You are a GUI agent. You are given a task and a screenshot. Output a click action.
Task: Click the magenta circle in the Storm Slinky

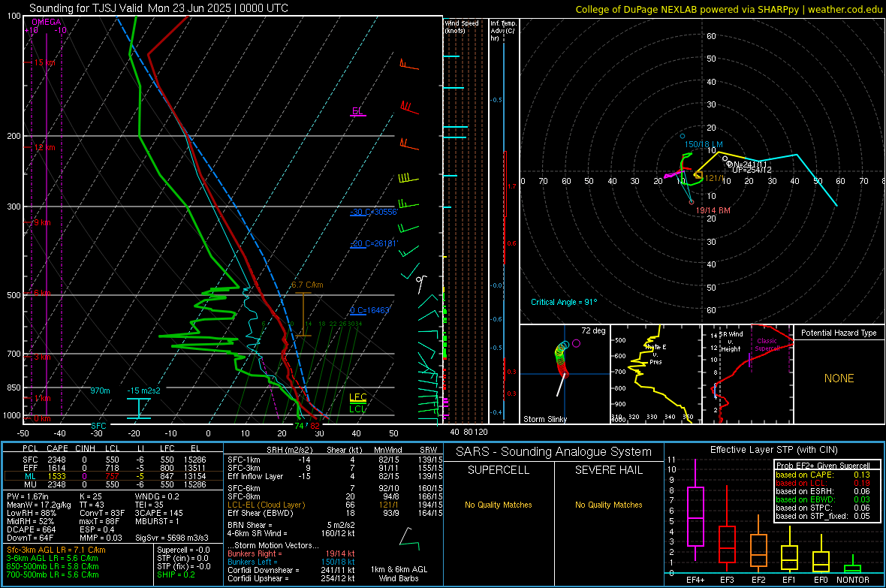[x=576, y=343]
